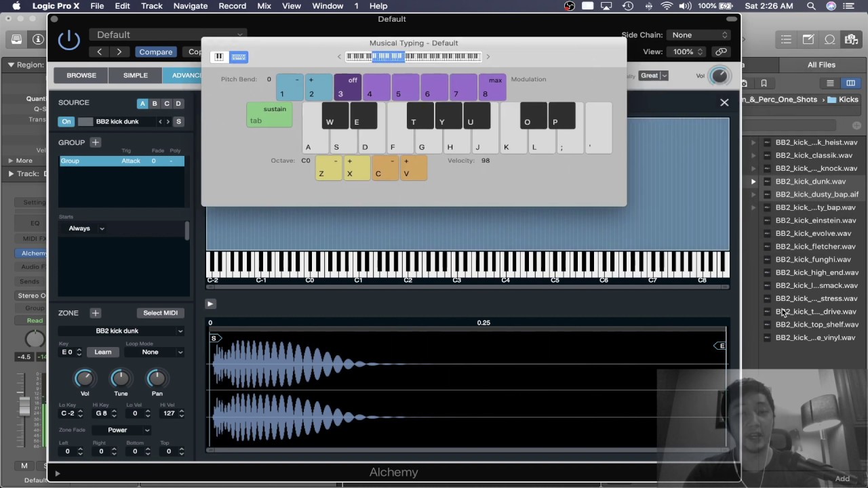Click the Select MIDI button
The image size is (868, 488).
click(x=161, y=313)
